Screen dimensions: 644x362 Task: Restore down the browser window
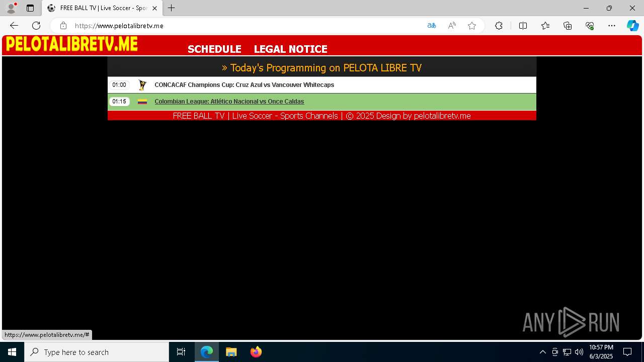[x=609, y=8]
